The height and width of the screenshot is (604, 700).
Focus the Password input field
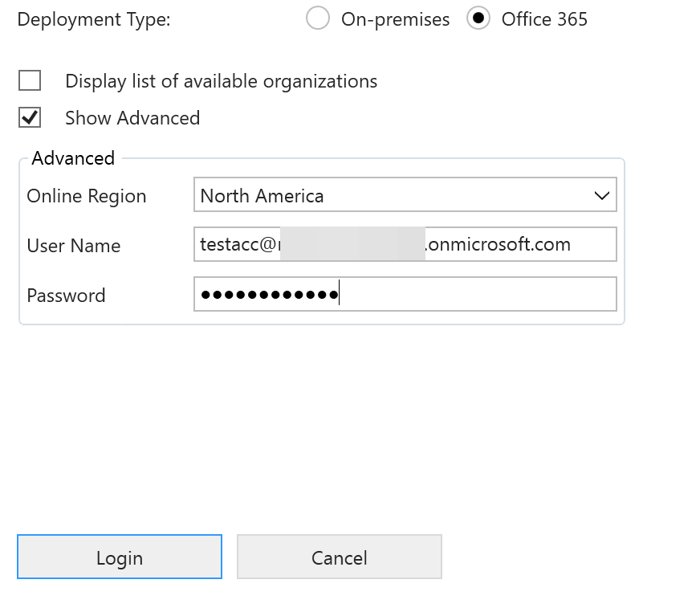coord(405,294)
